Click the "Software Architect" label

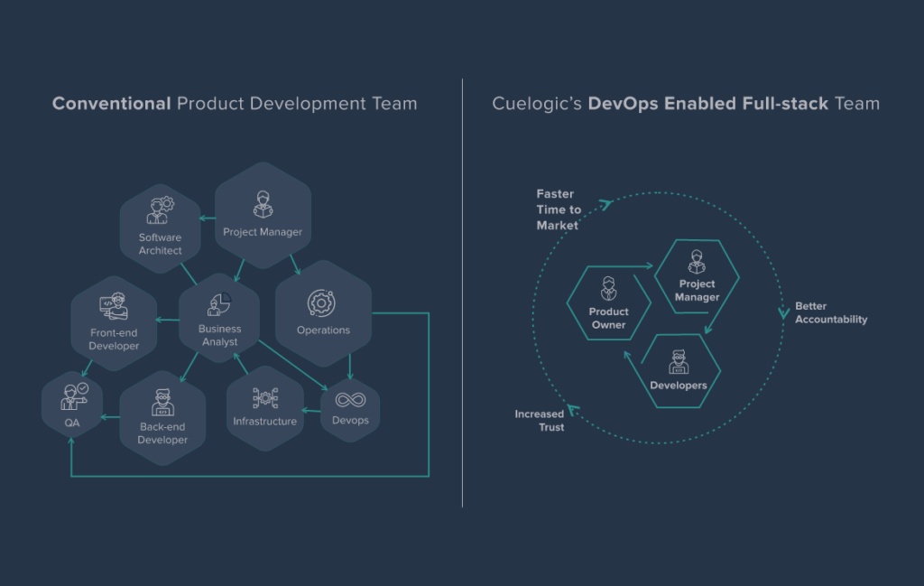point(161,244)
